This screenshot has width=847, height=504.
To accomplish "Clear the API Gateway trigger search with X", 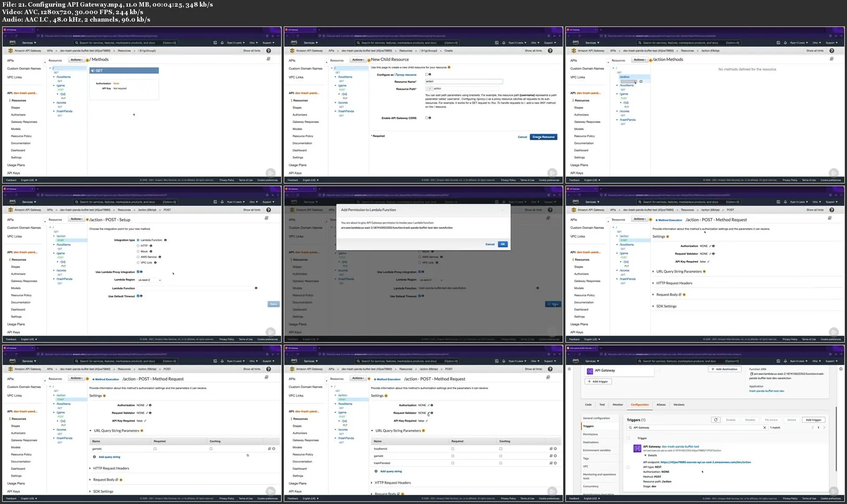I will (x=764, y=428).
